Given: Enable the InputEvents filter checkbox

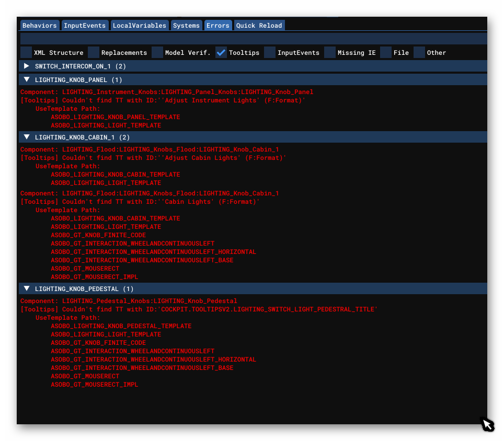Looking at the screenshot, I should pos(270,52).
